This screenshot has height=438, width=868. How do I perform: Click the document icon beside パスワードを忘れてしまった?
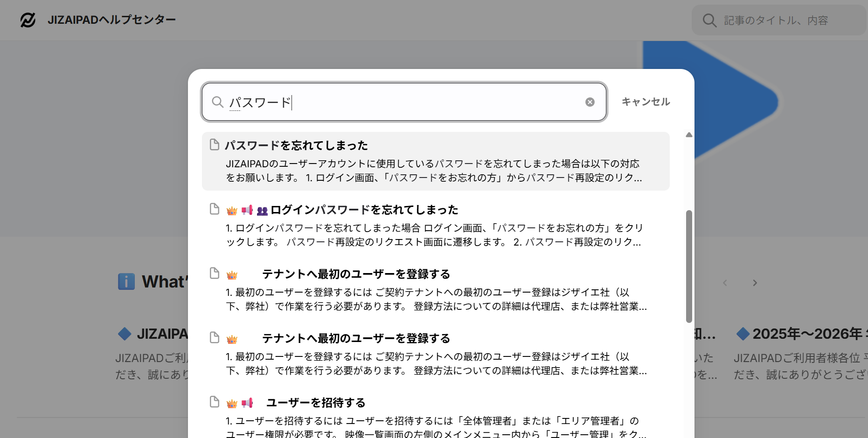(215, 144)
